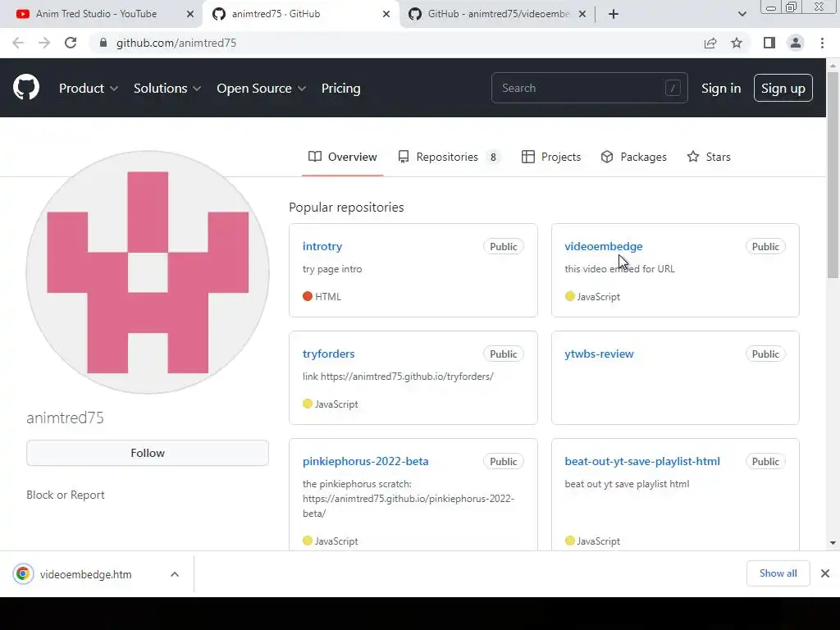Click Popular repositories heading
This screenshot has width=840, height=630.
[x=346, y=208]
